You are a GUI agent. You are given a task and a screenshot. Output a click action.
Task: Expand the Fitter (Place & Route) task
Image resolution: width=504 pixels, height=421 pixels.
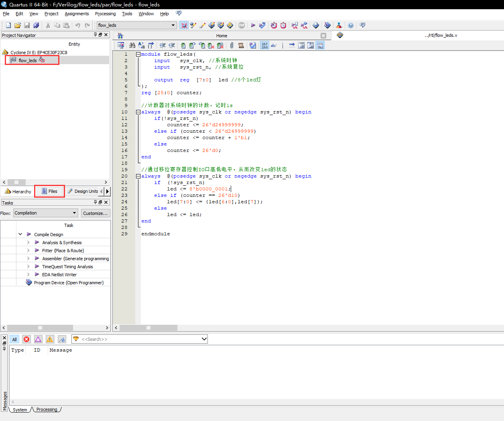point(28,250)
